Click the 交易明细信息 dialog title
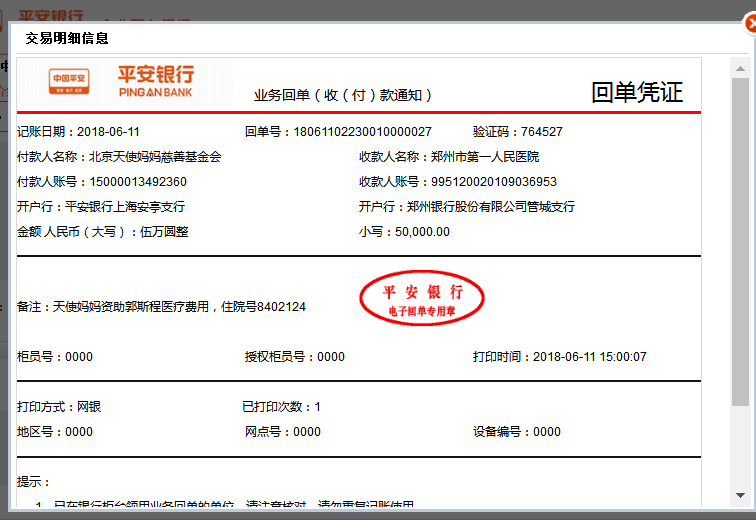This screenshot has width=756, height=520. pos(67,38)
